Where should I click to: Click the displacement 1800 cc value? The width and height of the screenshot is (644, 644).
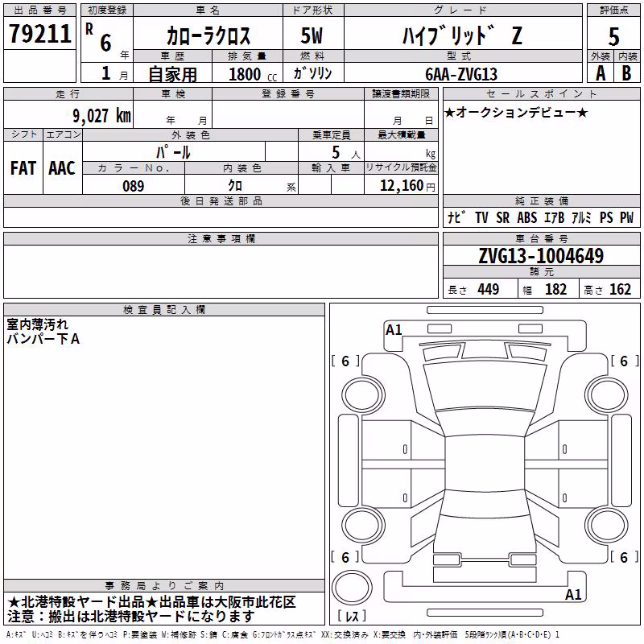[253, 74]
